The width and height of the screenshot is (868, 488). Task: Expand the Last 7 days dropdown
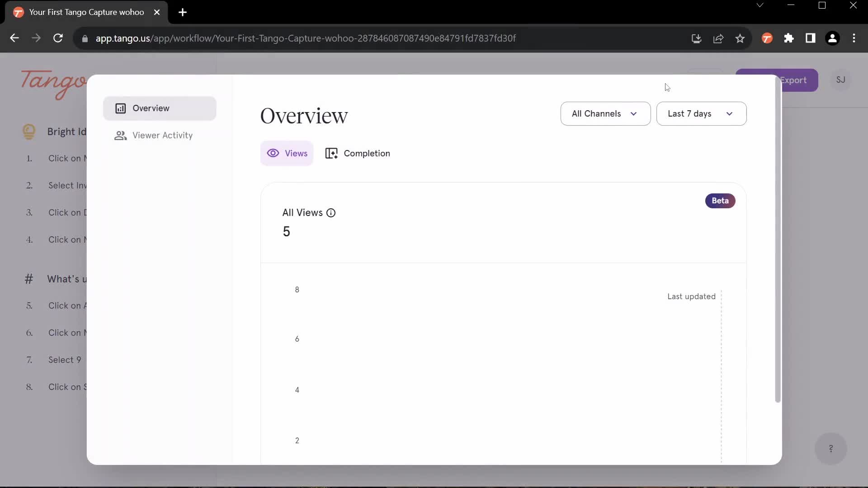(701, 114)
